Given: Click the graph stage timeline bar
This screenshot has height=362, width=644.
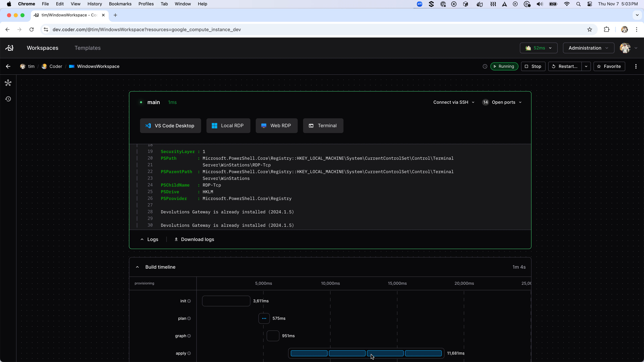Looking at the screenshot, I should 273,336.
